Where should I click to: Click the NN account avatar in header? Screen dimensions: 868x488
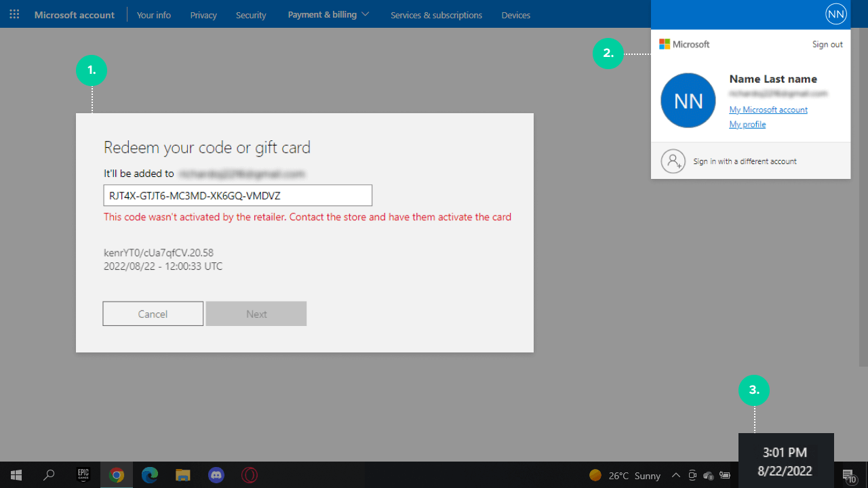836,14
